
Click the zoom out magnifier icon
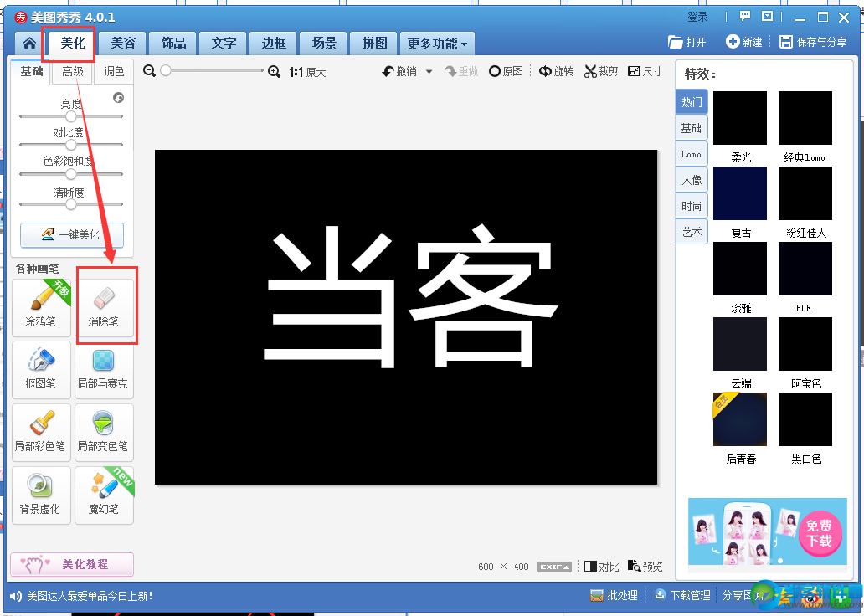149,71
